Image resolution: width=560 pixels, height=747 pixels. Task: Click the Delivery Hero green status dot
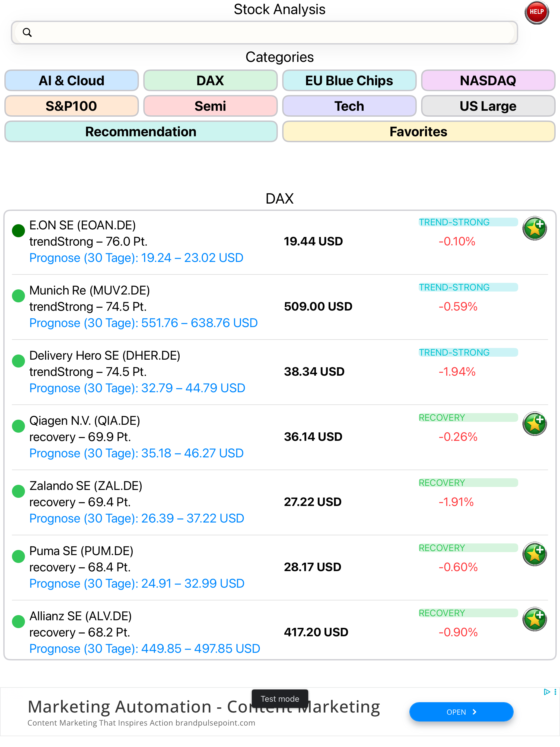pyautogui.click(x=18, y=361)
